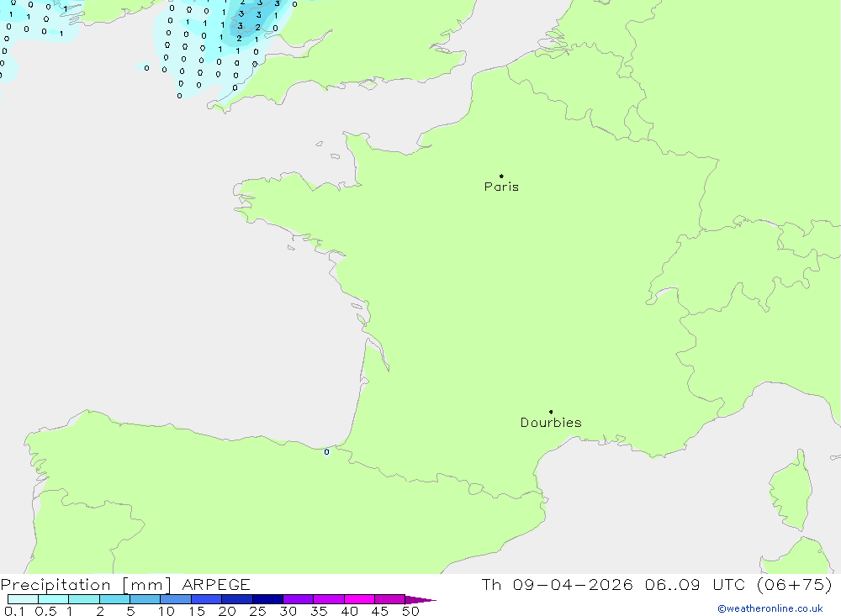
Task: Pick the legend swatch between 10 and 15
Action: click(176, 599)
